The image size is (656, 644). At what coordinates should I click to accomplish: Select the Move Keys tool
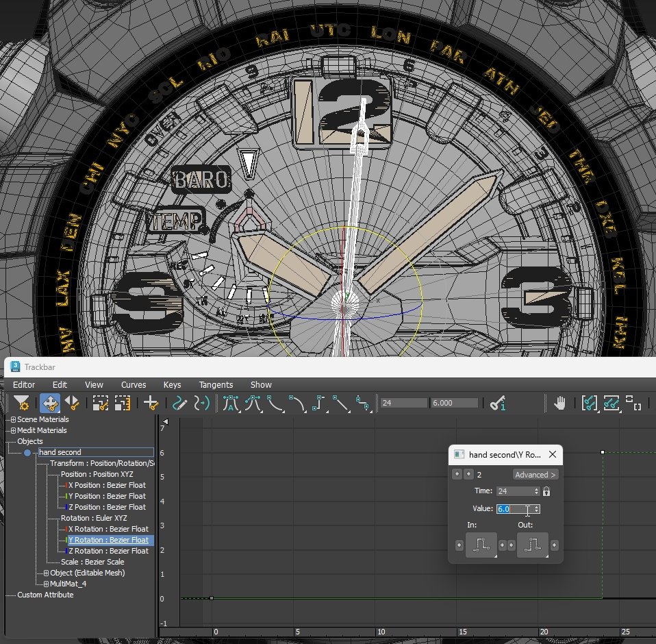coord(50,404)
